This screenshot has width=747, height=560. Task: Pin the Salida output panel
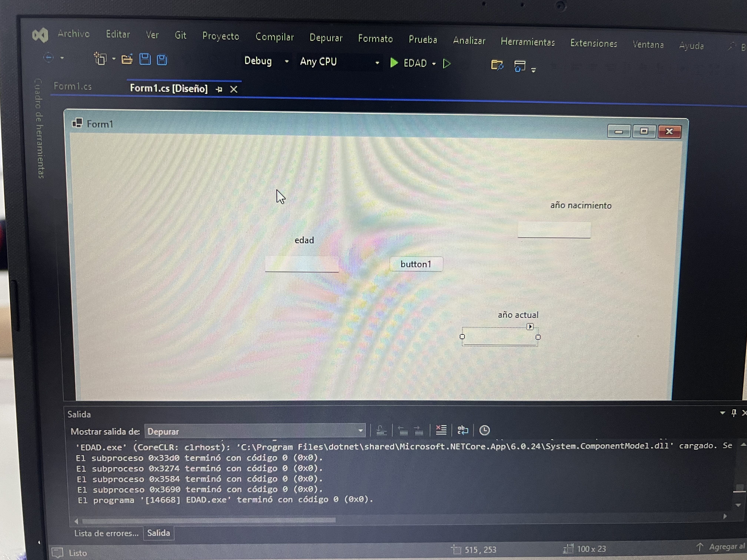[733, 413]
